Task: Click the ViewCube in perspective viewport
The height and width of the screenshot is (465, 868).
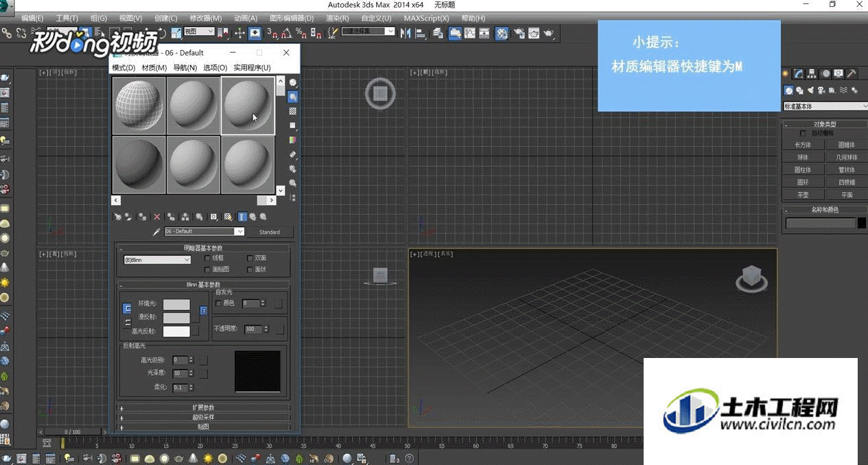Action: tap(751, 278)
